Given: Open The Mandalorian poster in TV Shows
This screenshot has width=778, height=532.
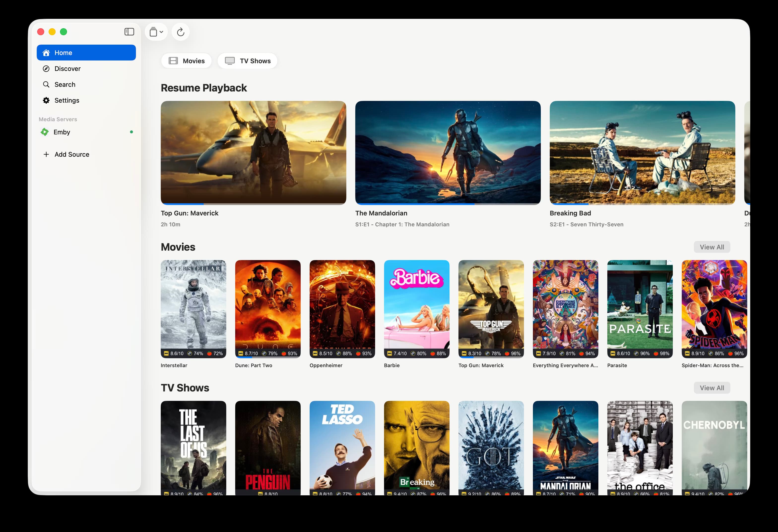Looking at the screenshot, I should pyautogui.click(x=565, y=448).
